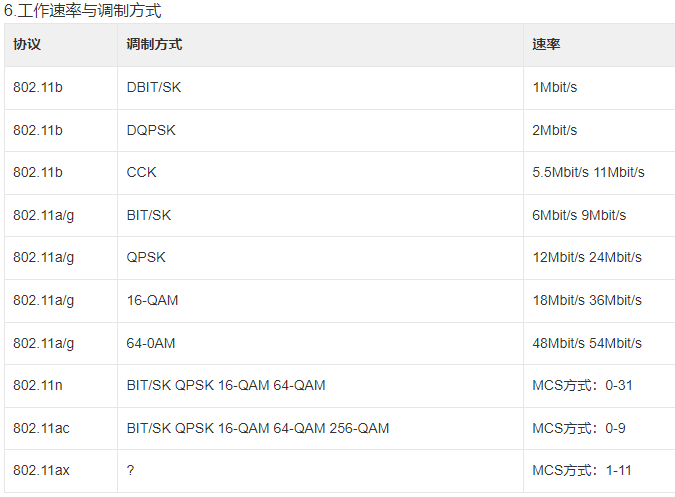The image size is (675, 497).
Task: Select the CCK modulation cell
Action: [x=141, y=173]
